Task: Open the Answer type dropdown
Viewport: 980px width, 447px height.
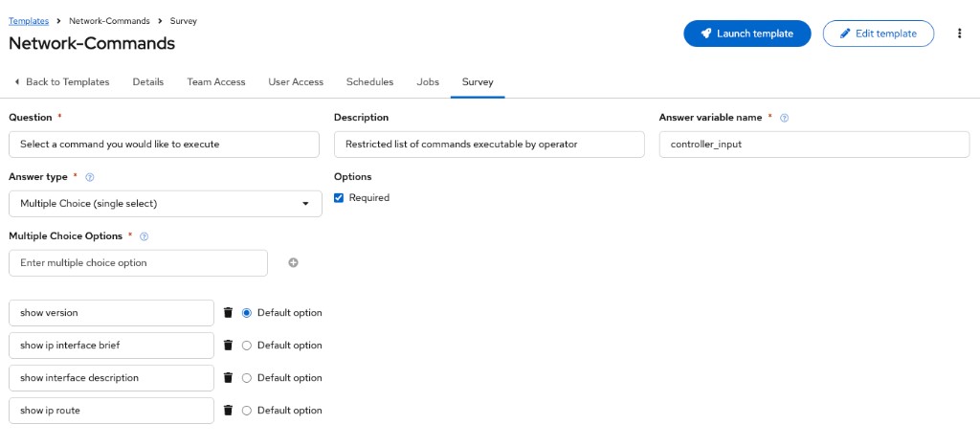Action: (x=166, y=204)
